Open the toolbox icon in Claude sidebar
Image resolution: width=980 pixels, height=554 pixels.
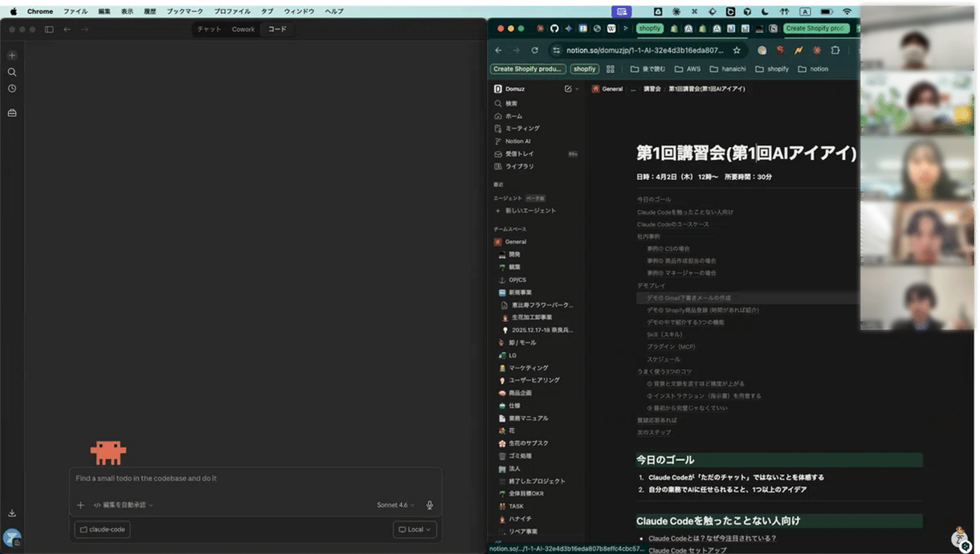12,113
